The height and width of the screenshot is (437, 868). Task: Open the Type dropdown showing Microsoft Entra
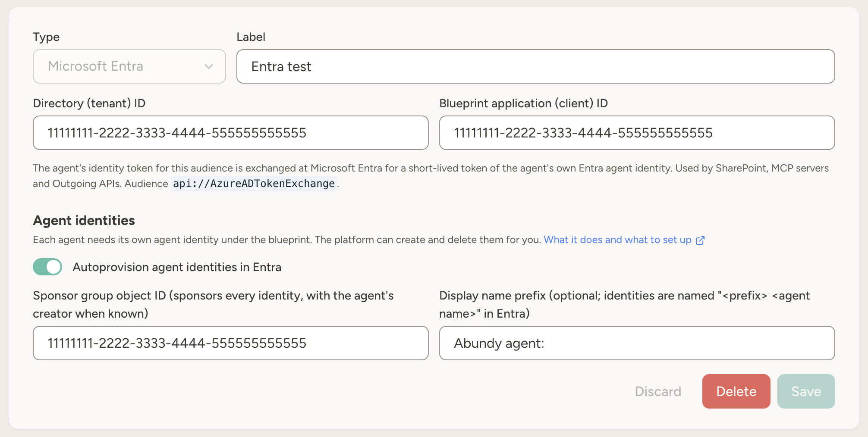coord(129,66)
